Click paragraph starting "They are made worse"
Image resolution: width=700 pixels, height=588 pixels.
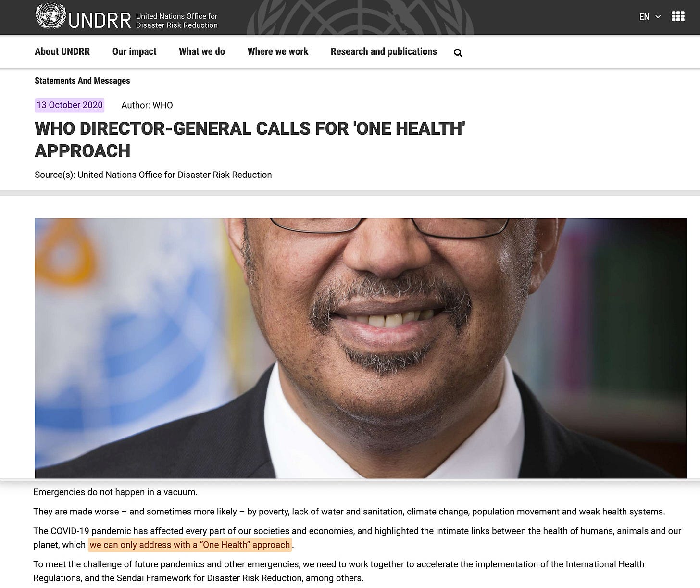pyautogui.click(x=349, y=512)
